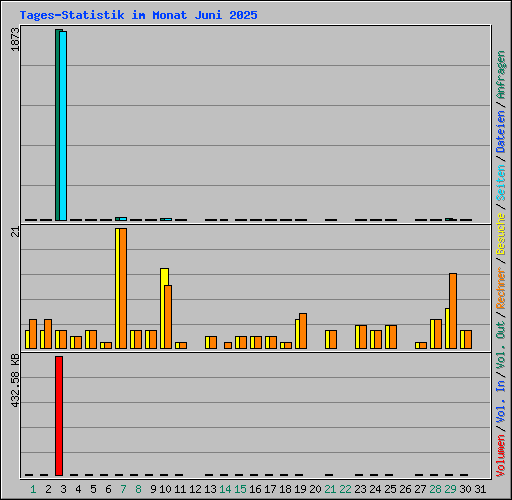This screenshot has width=512, height=500.
Task: Click the orange bar on day 19
Action: point(303,331)
